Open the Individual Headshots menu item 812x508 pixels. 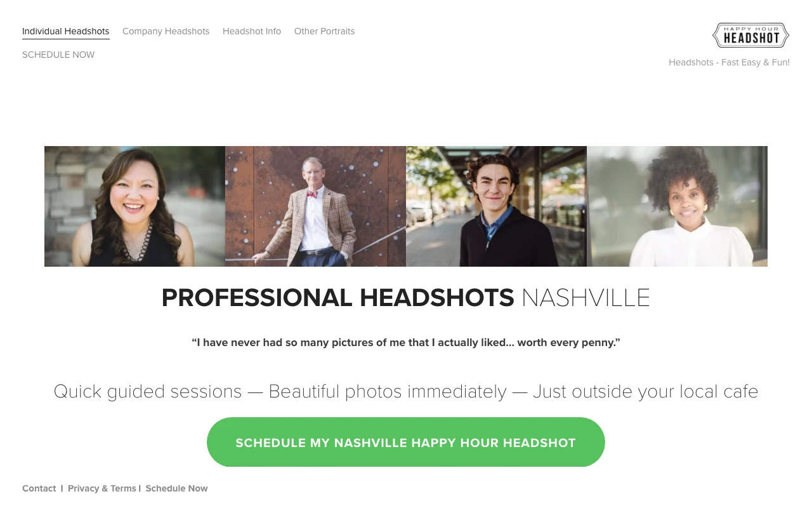tap(66, 31)
